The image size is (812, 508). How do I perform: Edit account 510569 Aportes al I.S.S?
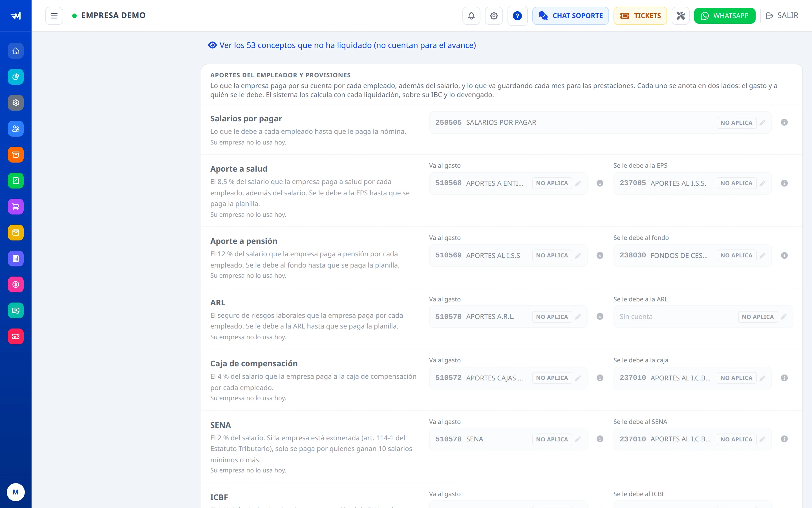(578, 256)
